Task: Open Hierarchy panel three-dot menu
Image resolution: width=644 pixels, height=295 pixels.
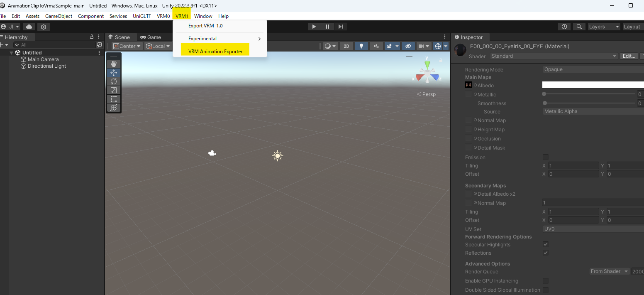Action: click(x=100, y=37)
